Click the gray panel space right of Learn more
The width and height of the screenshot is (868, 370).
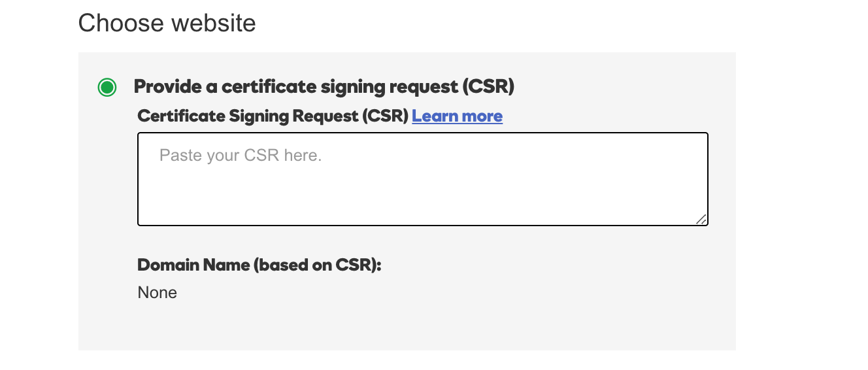(608, 116)
